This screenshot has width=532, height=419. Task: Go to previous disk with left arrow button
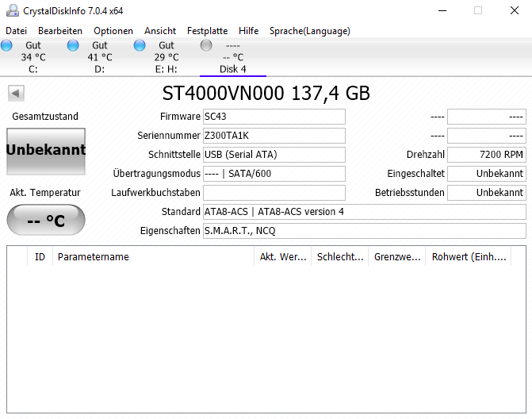tap(16, 93)
